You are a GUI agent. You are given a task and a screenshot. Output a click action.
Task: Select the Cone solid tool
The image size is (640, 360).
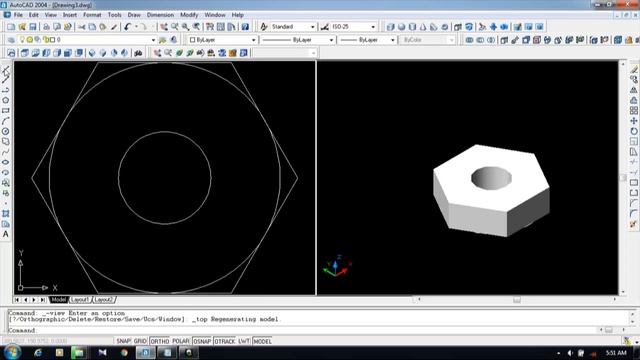(x=423, y=27)
